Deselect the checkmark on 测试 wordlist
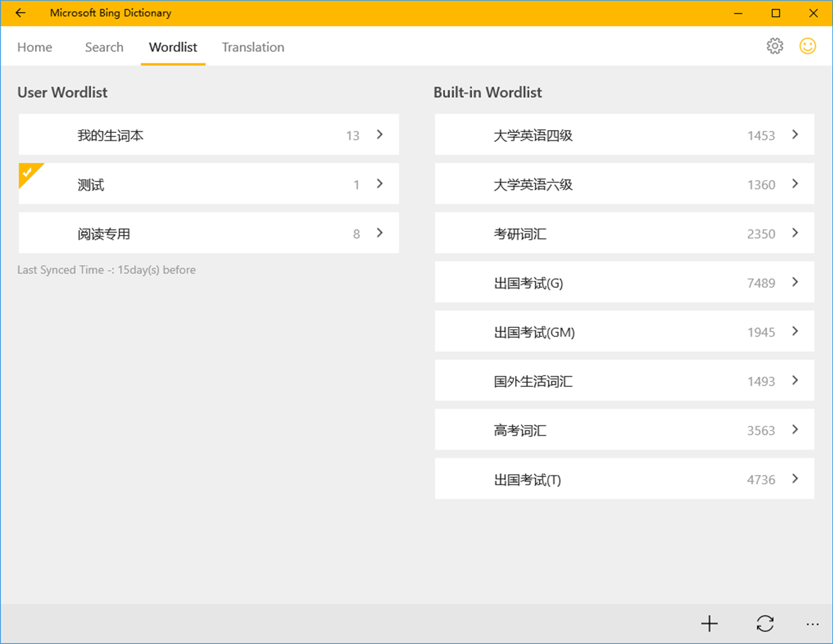This screenshot has width=833, height=644. coord(27,172)
